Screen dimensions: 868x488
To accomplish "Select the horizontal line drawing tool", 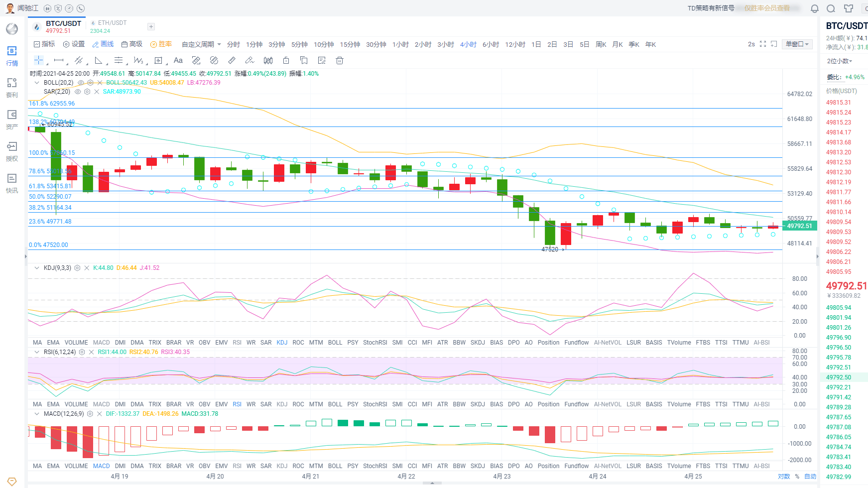I will 59,60.
